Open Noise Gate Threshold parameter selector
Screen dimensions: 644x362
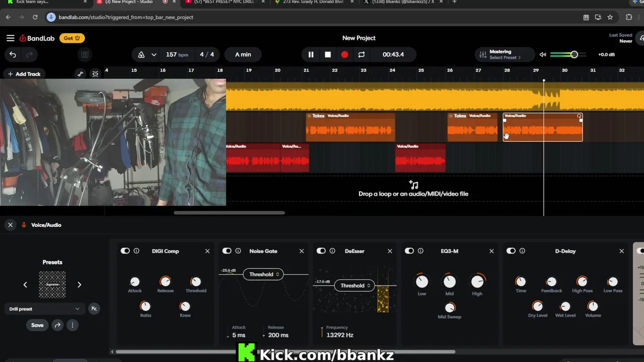point(263,275)
